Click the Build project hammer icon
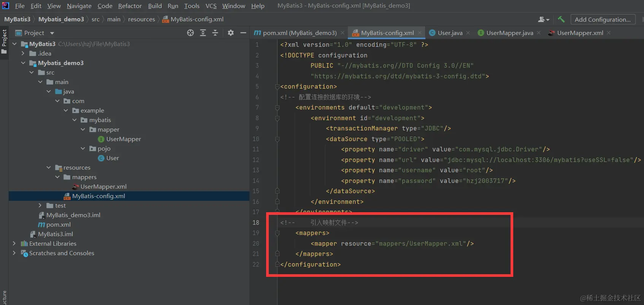Viewport: 644px width, 305px height. click(x=561, y=19)
